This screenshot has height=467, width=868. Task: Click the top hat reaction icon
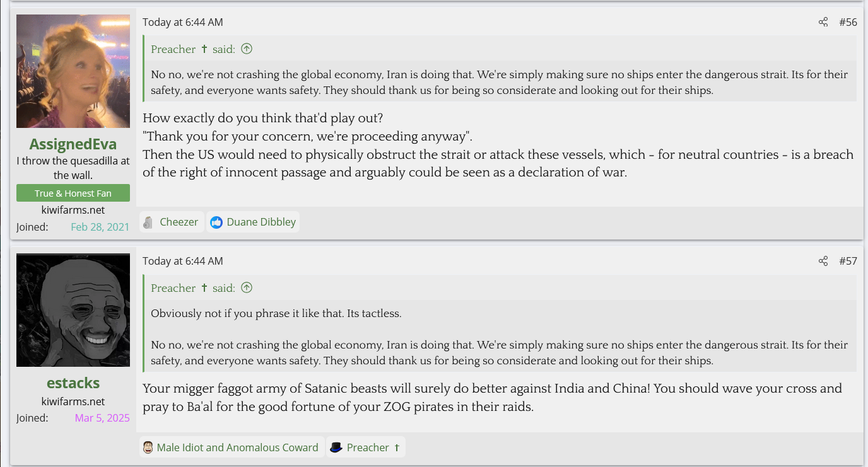[x=336, y=447]
